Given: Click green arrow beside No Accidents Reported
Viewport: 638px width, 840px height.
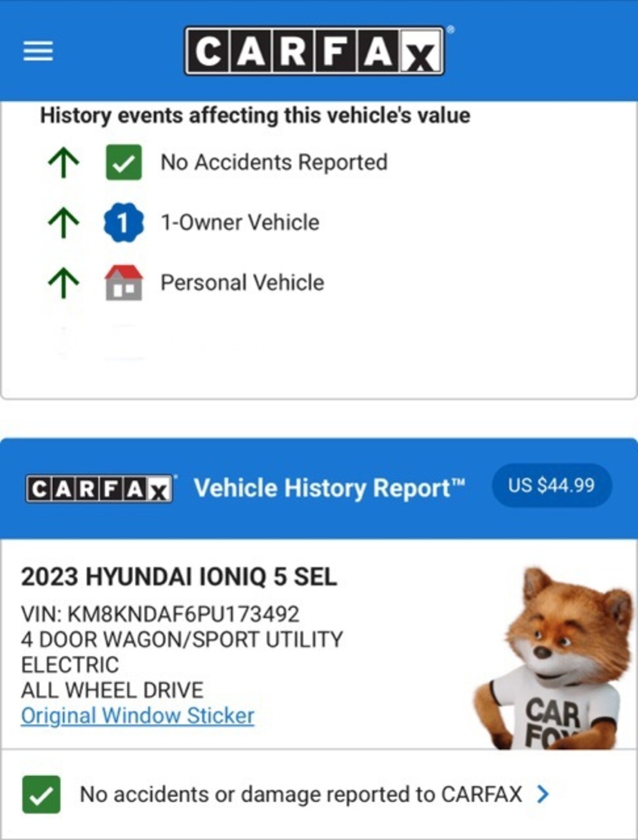Looking at the screenshot, I should pos(64,163).
